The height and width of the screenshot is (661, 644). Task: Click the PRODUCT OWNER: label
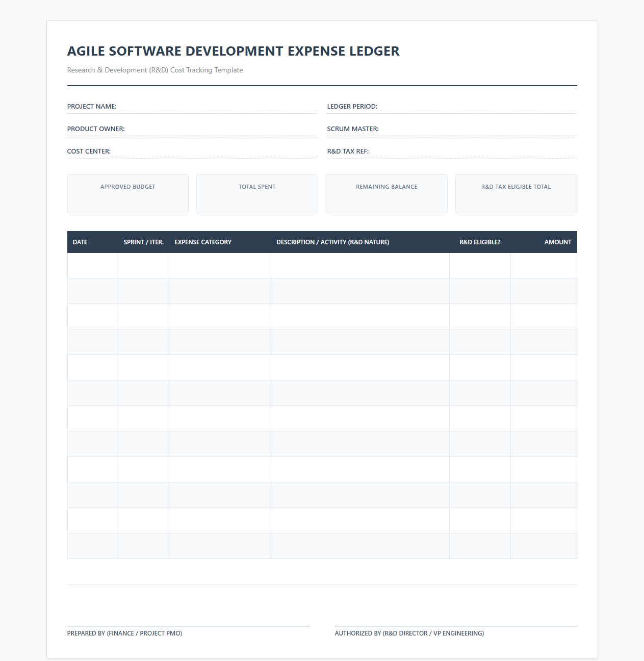(96, 129)
